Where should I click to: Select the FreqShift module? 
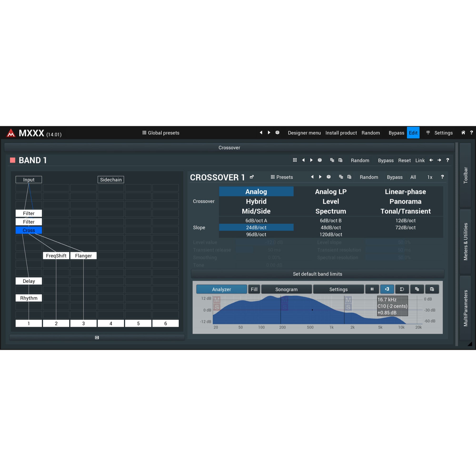click(56, 255)
